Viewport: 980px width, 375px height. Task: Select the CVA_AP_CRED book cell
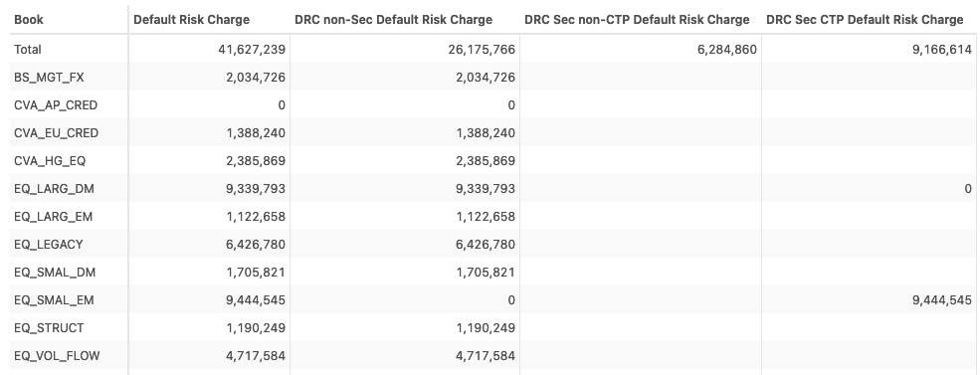point(56,105)
